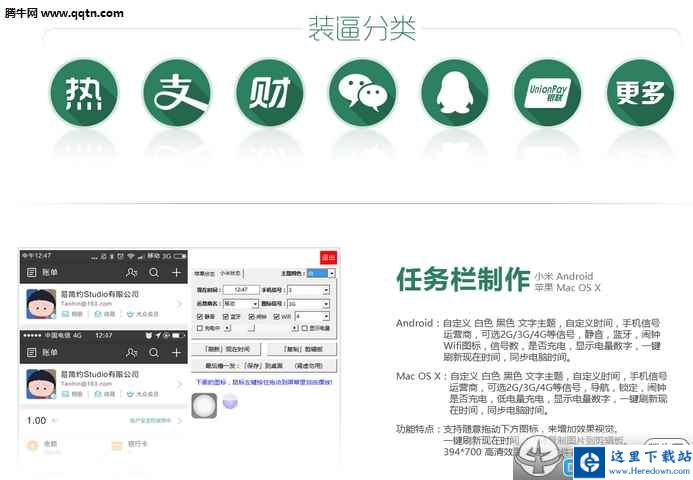Choose the WeChat chat-bubbles category icon

[x=362, y=93]
